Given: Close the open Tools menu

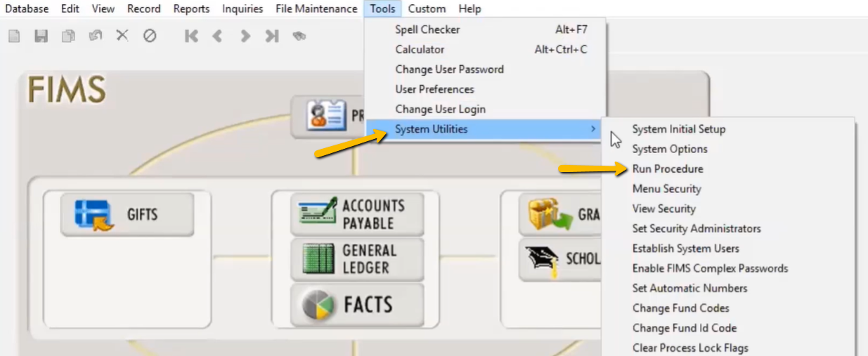Looking at the screenshot, I should 384,8.
